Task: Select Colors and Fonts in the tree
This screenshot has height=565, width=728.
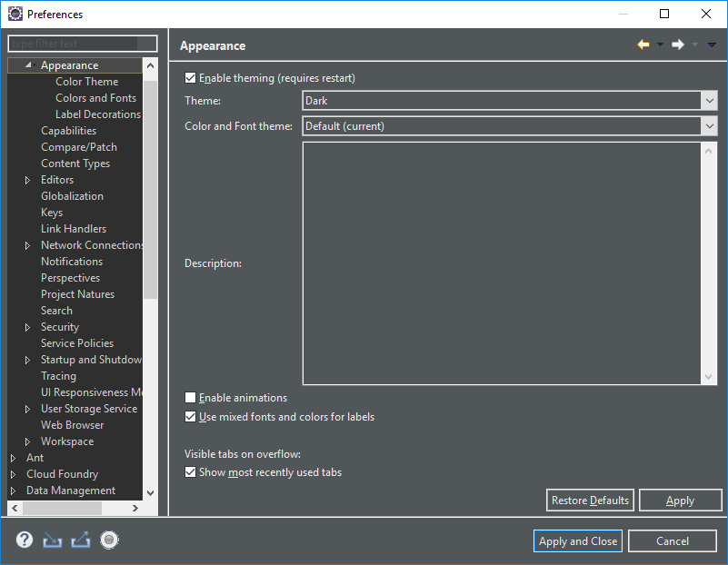Action: [95, 98]
